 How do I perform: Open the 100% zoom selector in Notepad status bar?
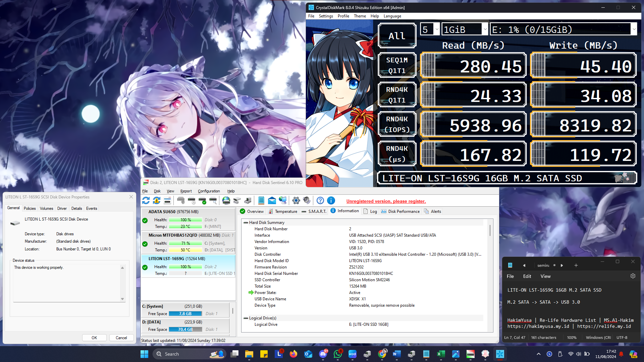click(x=572, y=338)
